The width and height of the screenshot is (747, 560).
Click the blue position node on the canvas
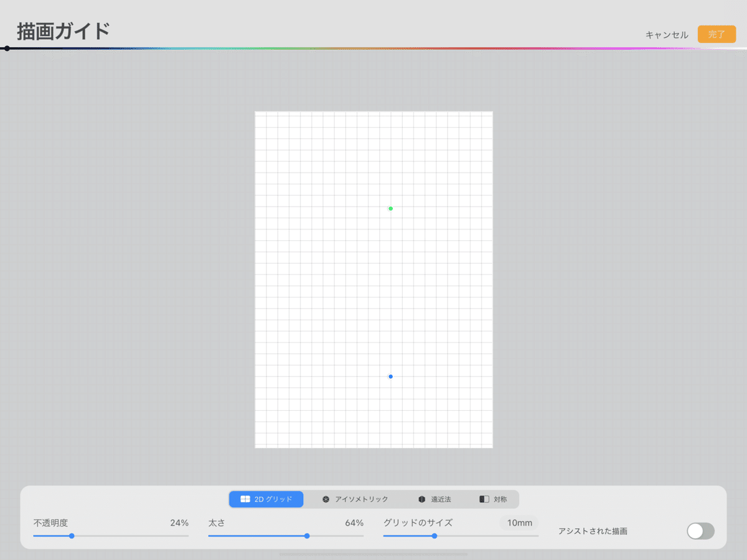click(x=390, y=376)
